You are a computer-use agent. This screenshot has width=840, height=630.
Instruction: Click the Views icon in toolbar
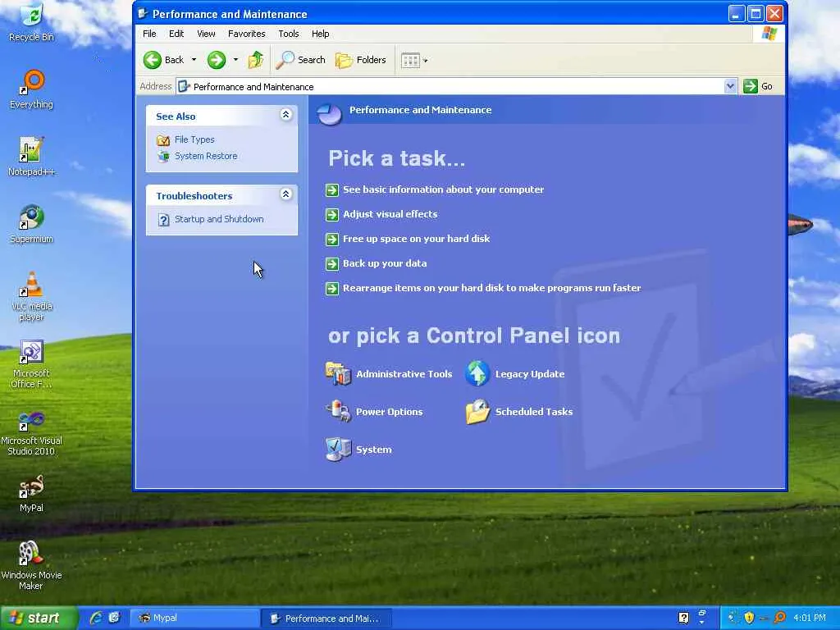tap(410, 60)
